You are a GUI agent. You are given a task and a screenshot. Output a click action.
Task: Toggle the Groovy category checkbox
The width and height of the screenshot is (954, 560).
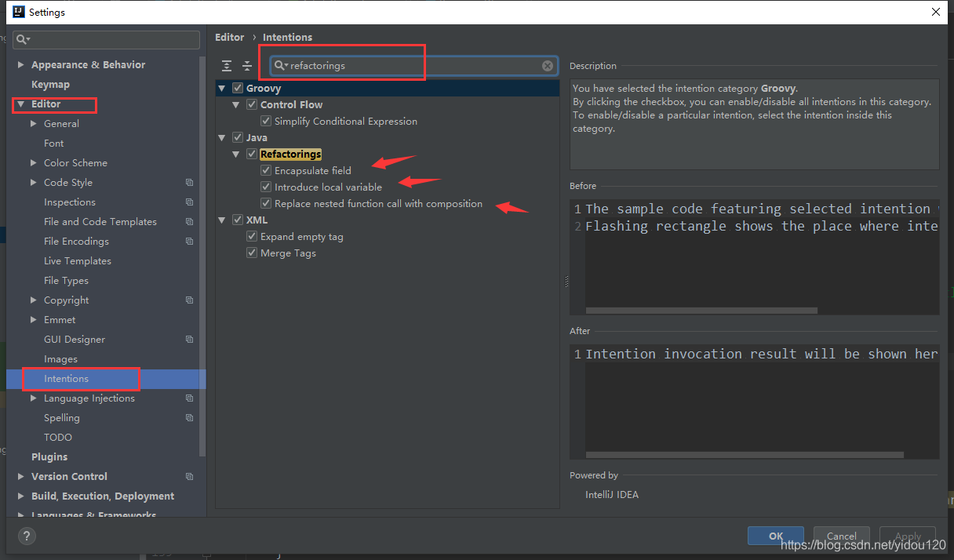tap(238, 88)
